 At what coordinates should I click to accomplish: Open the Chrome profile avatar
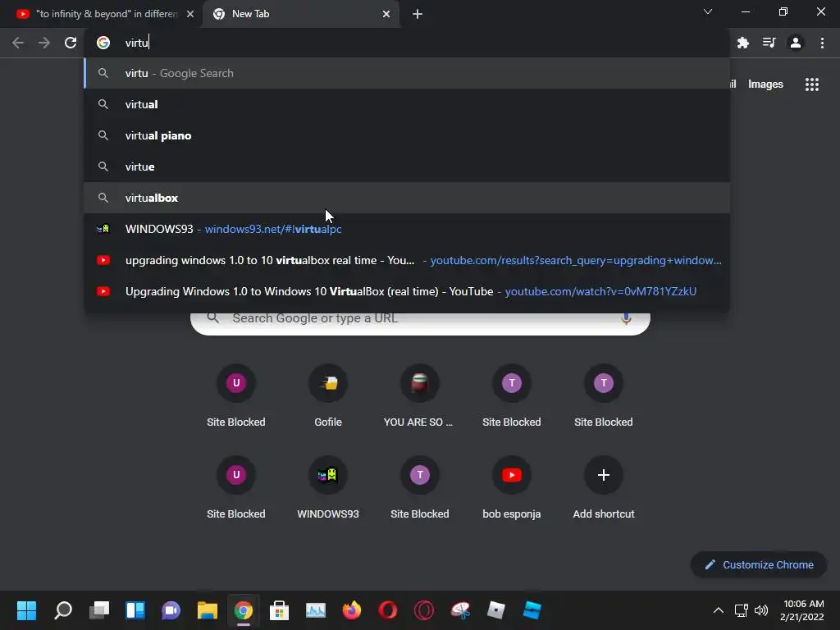pyautogui.click(x=796, y=43)
